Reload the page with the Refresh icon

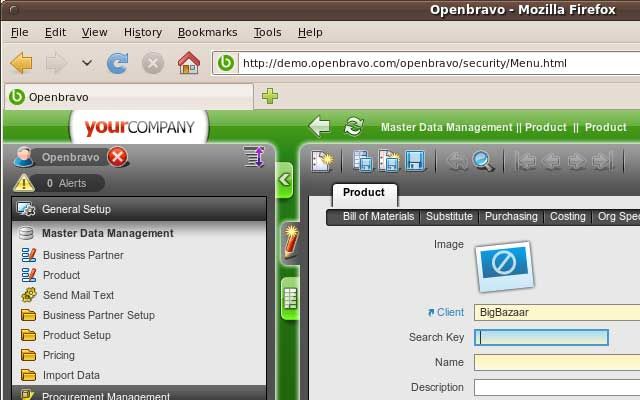tap(118, 63)
